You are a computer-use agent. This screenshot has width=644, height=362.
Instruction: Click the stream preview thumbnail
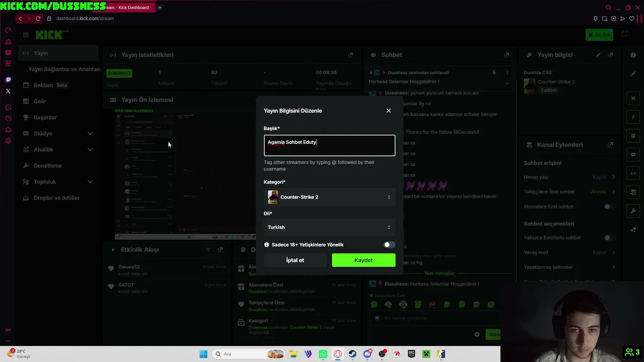[185, 174]
